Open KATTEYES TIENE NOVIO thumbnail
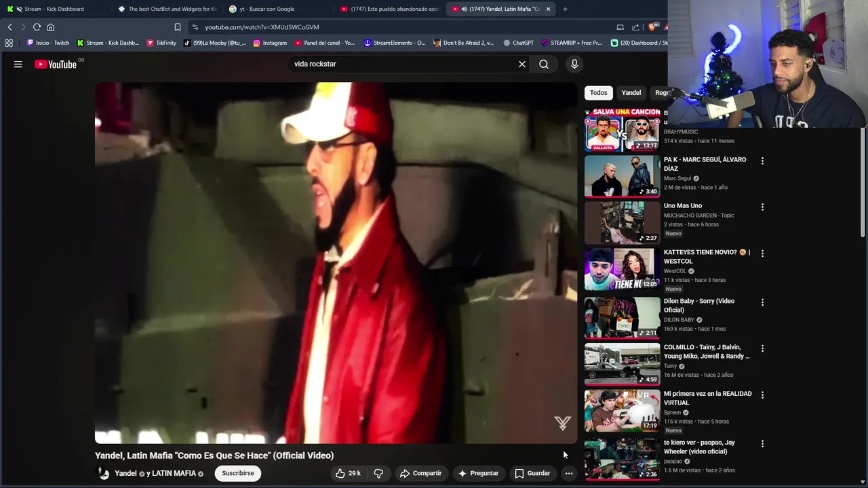 pyautogui.click(x=622, y=269)
